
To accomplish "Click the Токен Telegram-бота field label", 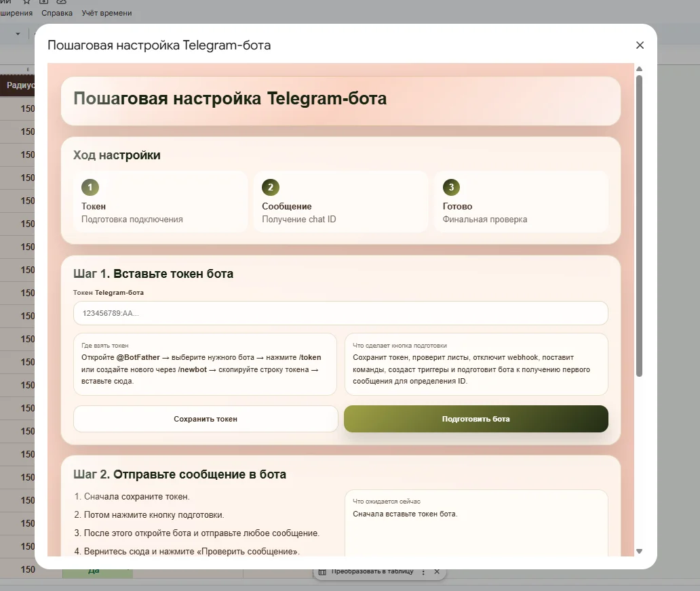I will 109,293.
